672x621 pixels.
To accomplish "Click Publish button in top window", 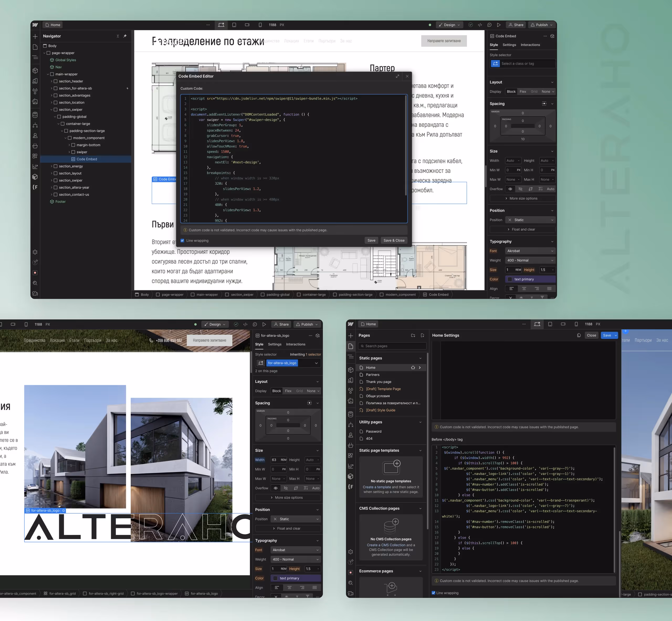I will point(541,25).
